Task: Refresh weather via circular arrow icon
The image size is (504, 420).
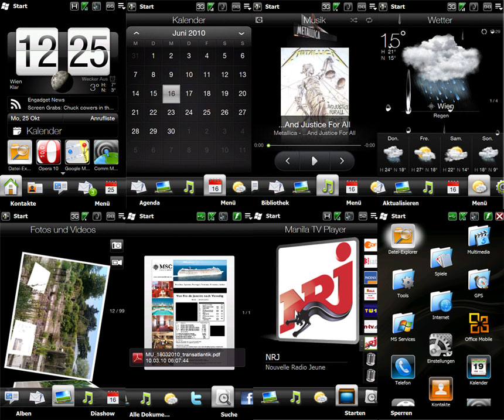Action: (483, 32)
